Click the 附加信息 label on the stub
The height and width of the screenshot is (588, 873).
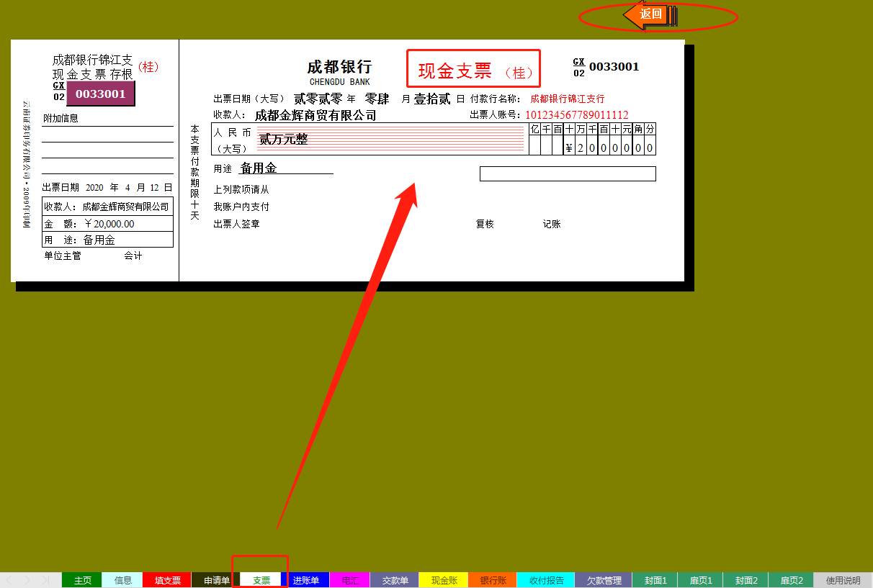(x=61, y=118)
